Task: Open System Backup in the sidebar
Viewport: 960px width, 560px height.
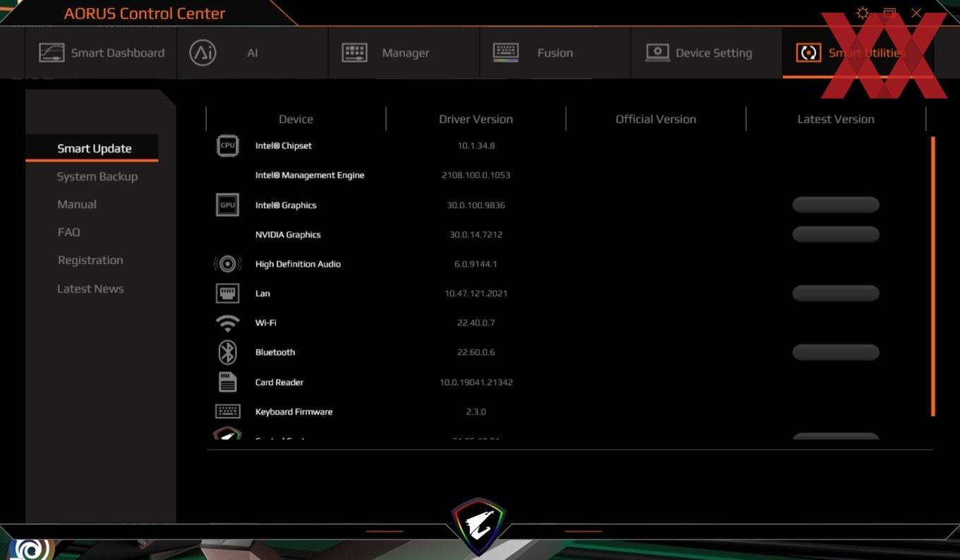Action: 97,176
